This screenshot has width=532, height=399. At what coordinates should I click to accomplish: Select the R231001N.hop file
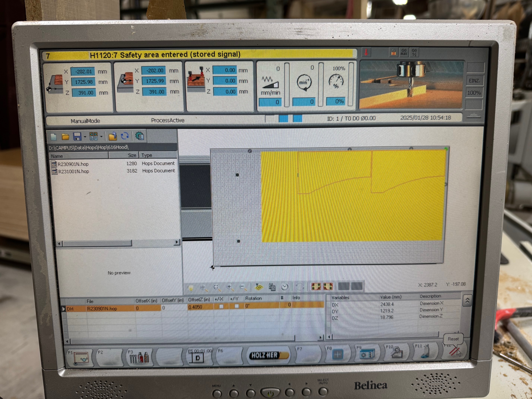[74, 172]
